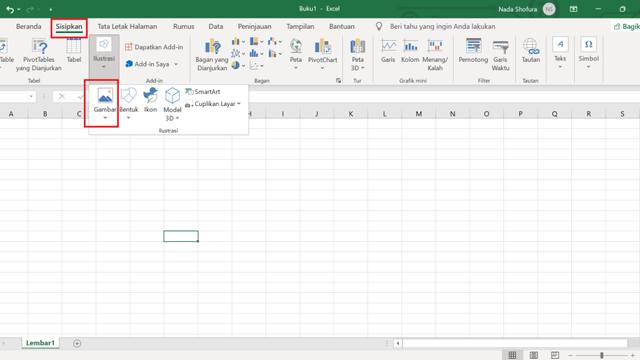Go to the Rumus tab
640x360 pixels.
tap(184, 27)
